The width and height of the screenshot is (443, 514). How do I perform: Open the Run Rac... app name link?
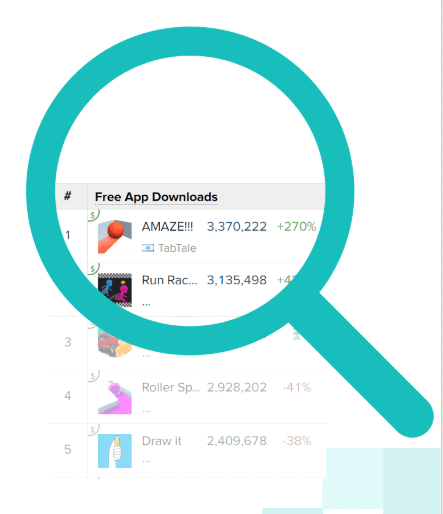[169, 280]
